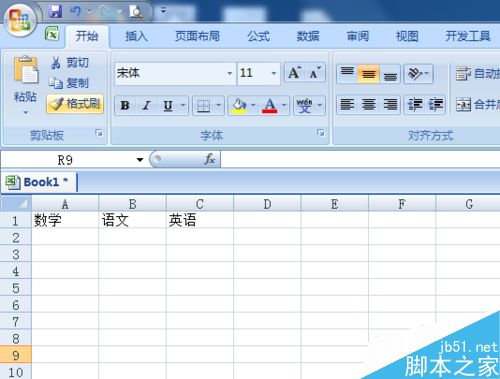
Task: Click the R9 name box
Action: (x=65, y=160)
